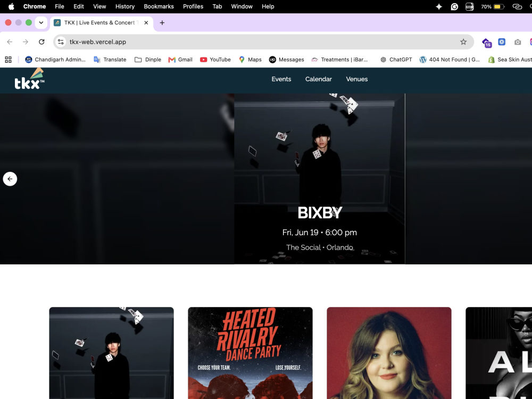Open the Chandigarh Admin bookmark
The width and height of the screenshot is (532, 399).
pos(55,60)
